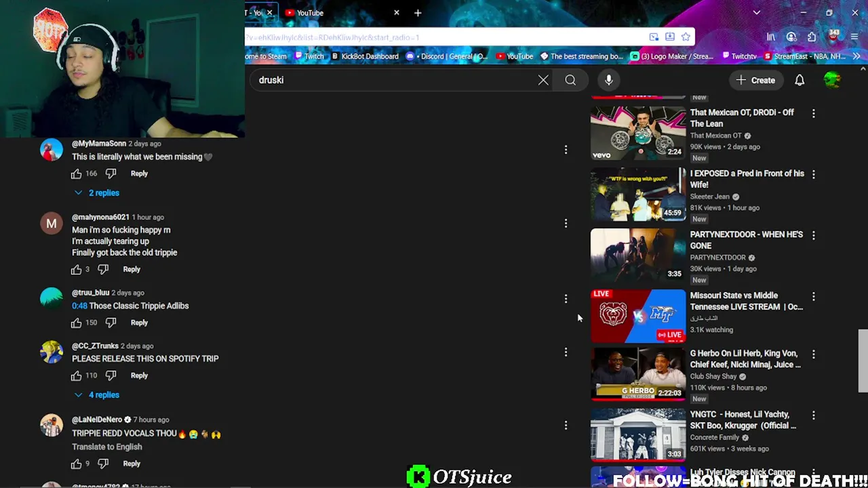
Task: Open menu for PARTYNEXTDOOR video
Action: click(x=814, y=235)
